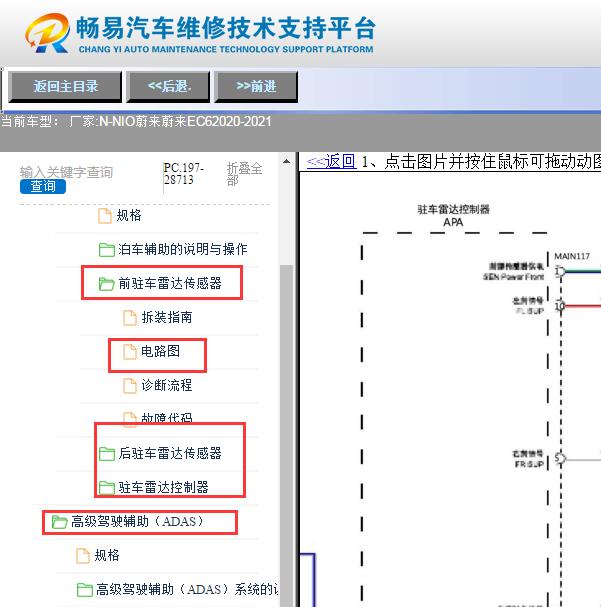
Task: Open 拆装指南 document
Action: coord(167,317)
